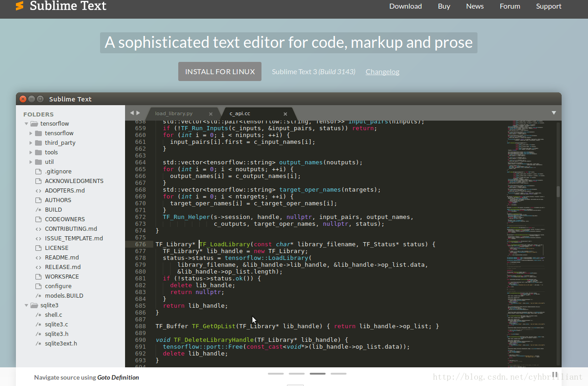Switch to the c_api.cc tab
This screenshot has width=588, height=386.
click(x=240, y=113)
